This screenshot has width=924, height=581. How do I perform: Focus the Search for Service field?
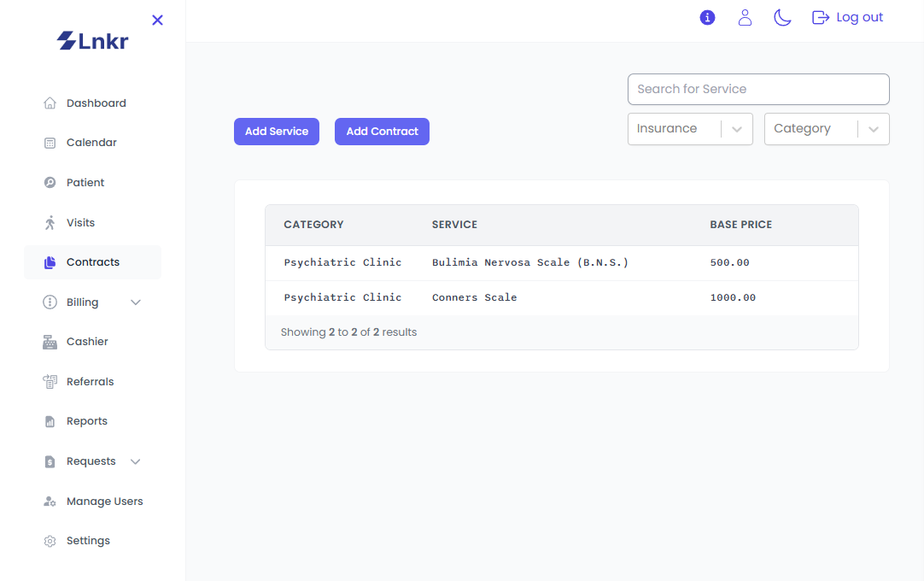(x=758, y=89)
